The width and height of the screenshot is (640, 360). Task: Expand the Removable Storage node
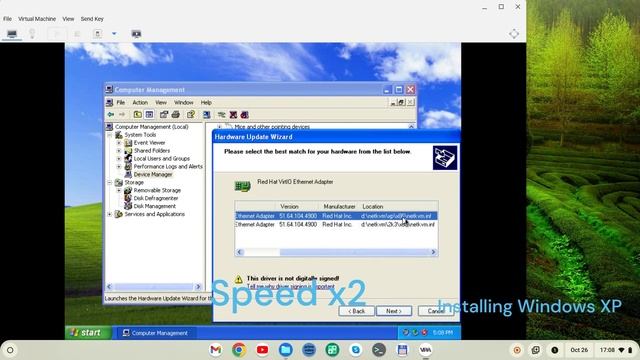119,190
